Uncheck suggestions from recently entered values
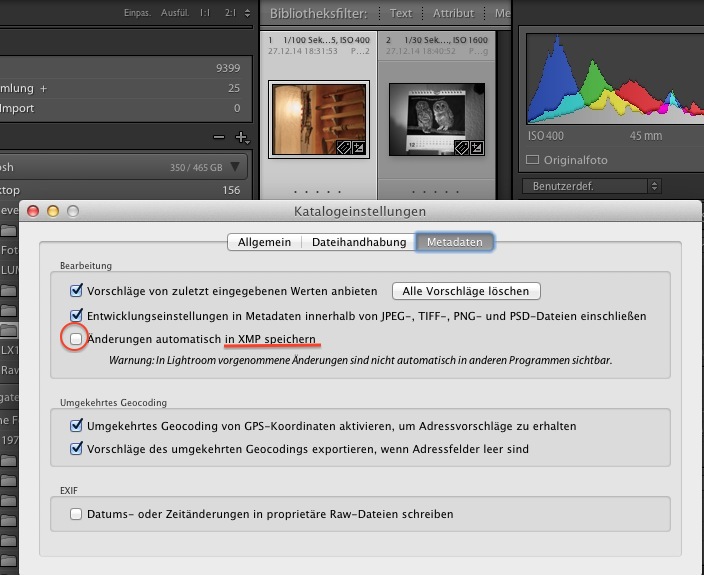Viewport: 704px width, 575px height. [77, 291]
